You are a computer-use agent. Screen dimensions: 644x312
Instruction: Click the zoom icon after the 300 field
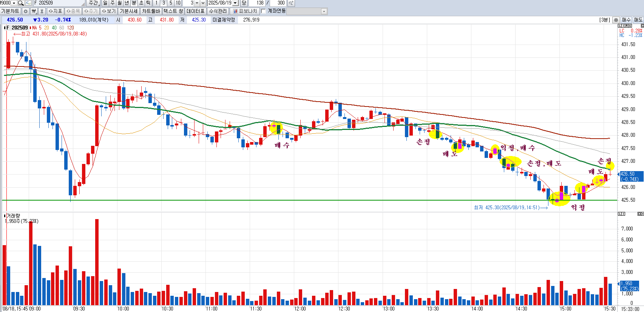click(x=291, y=3)
